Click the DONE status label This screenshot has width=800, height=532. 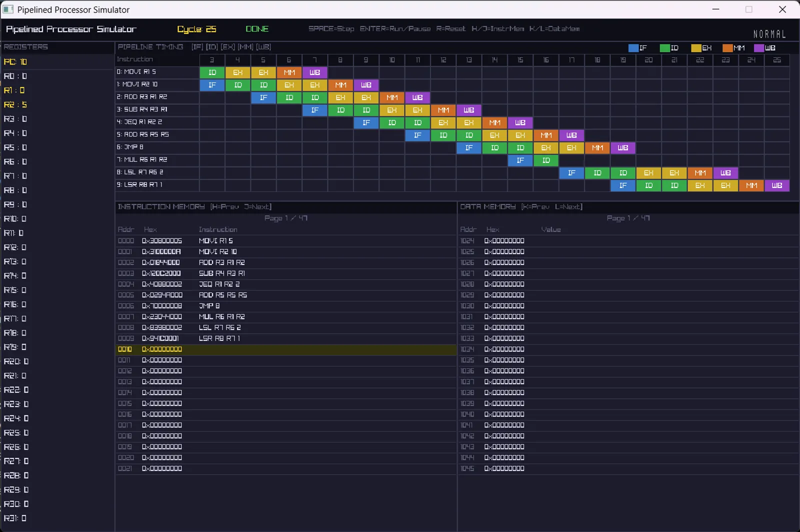[x=257, y=29]
